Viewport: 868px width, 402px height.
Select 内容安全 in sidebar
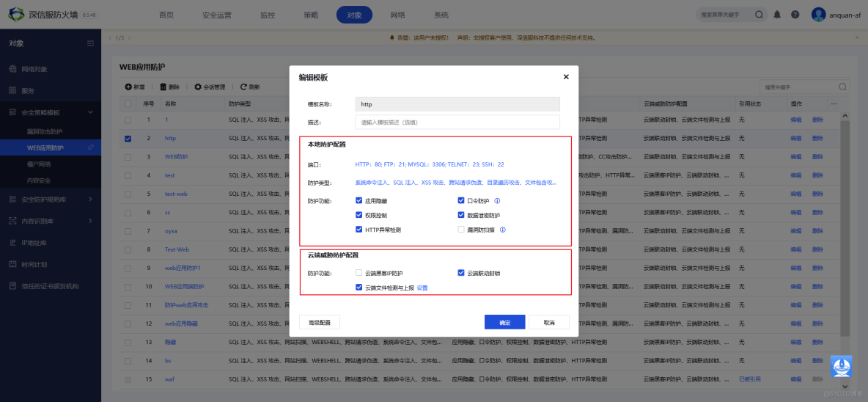click(x=39, y=180)
